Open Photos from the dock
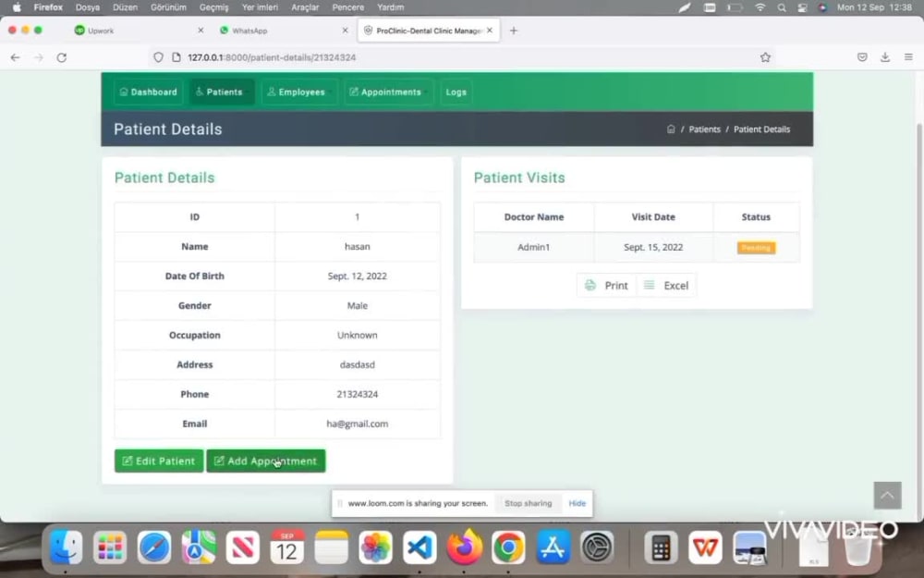This screenshot has width=924, height=578. pos(375,547)
